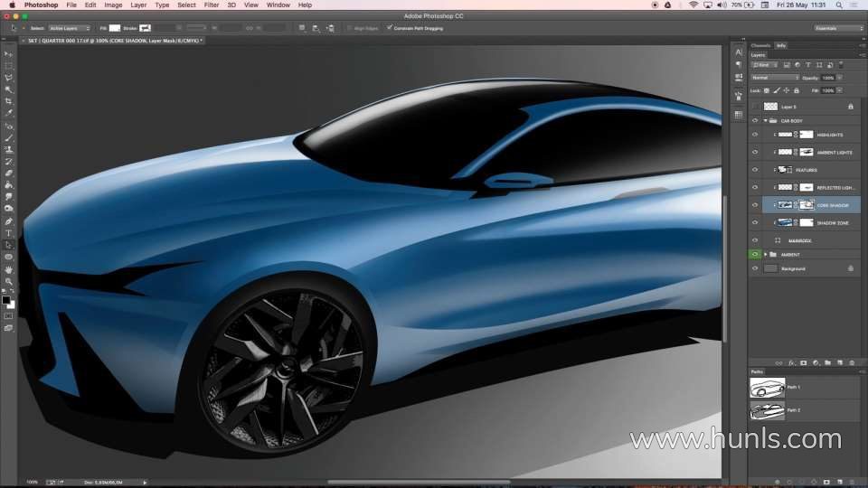Screen dimensions: 868x488
Task: Pick the Zoom tool
Action: coord(9,281)
